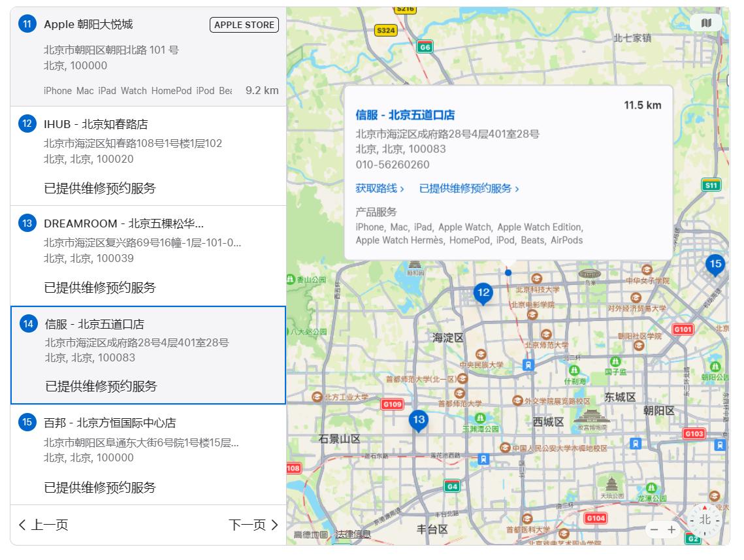Click the APPLE STORE badge
This screenshot has height=560, width=744.
(x=244, y=24)
